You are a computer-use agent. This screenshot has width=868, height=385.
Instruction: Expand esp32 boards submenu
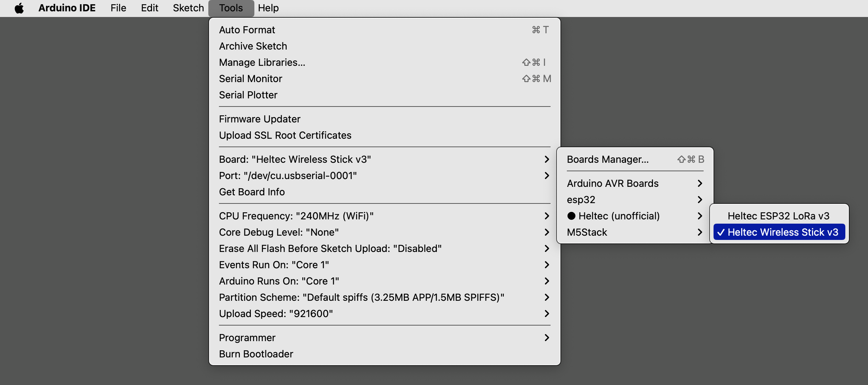click(x=581, y=200)
